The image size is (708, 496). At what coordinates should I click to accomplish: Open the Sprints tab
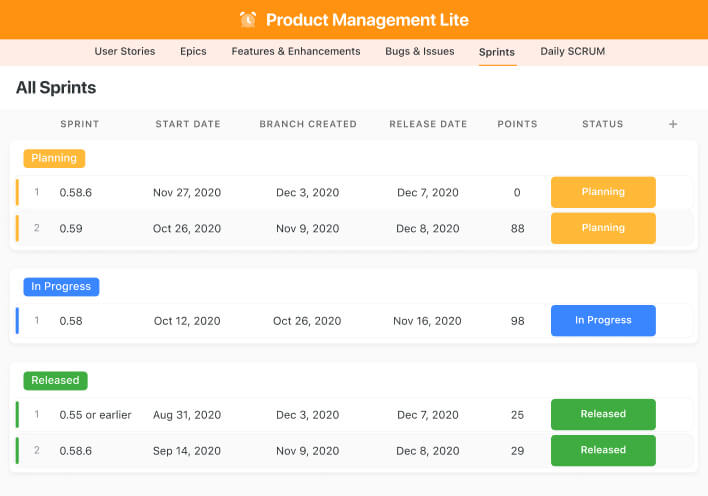pyautogui.click(x=497, y=52)
